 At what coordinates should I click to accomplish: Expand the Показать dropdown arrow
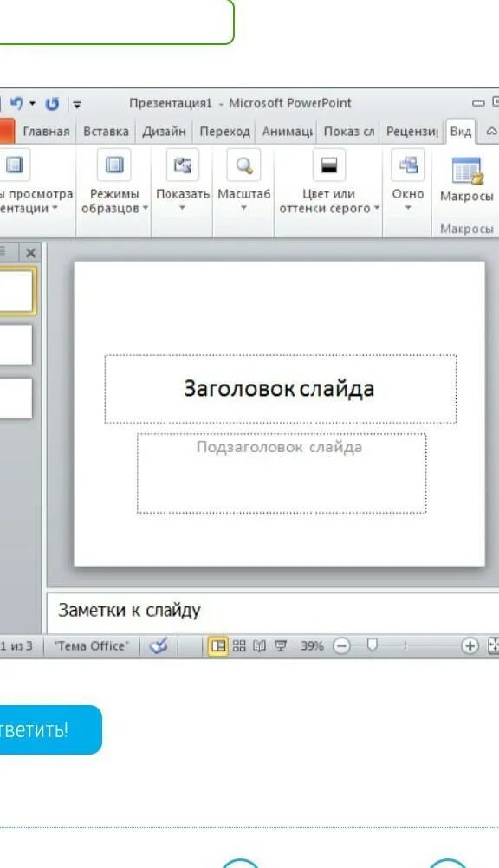tap(182, 208)
